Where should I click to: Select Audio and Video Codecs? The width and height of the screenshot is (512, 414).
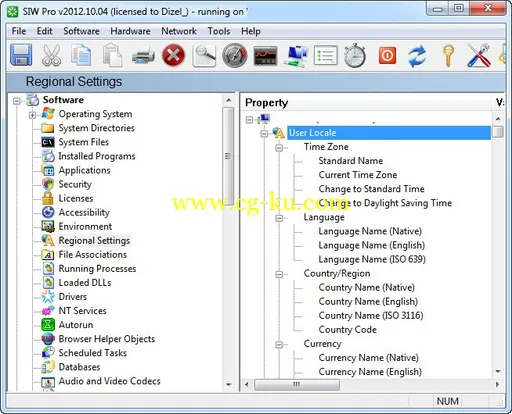pyautogui.click(x=109, y=381)
